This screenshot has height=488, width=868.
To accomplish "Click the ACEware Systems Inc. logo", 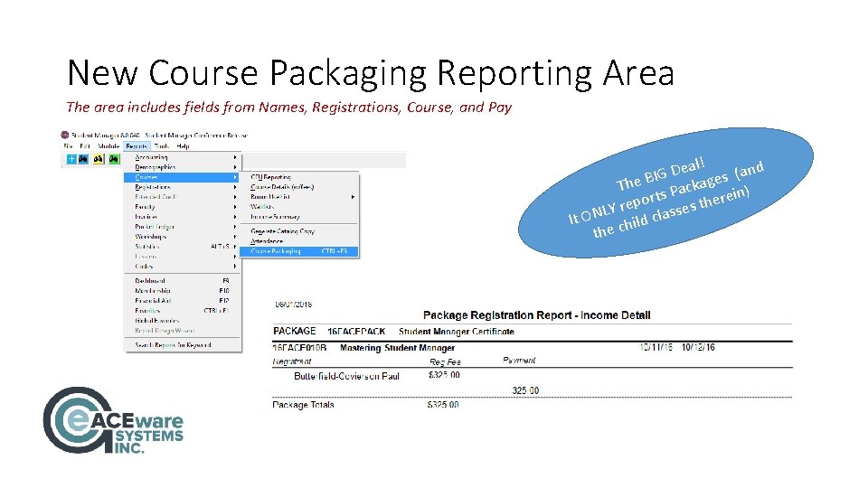I will tap(114, 420).
